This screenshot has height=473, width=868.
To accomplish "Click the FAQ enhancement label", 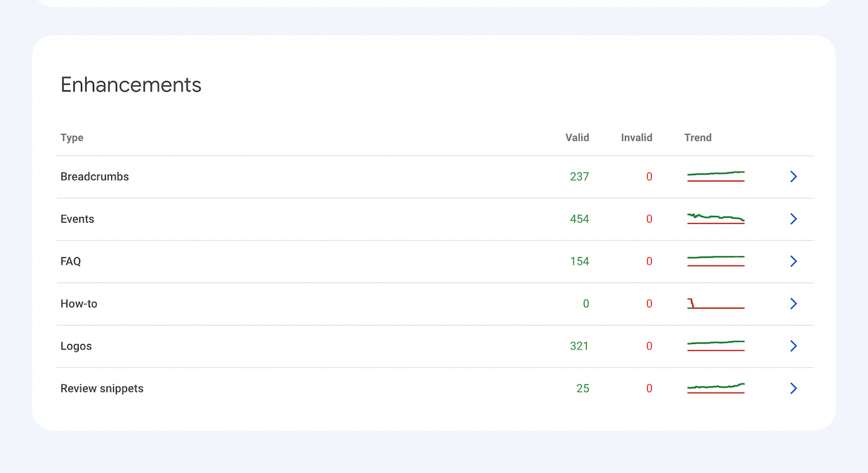I will coord(71,261).
